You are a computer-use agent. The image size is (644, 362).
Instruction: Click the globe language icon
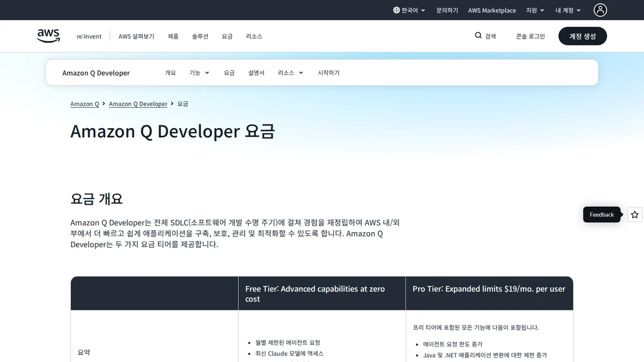coord(397,10)
